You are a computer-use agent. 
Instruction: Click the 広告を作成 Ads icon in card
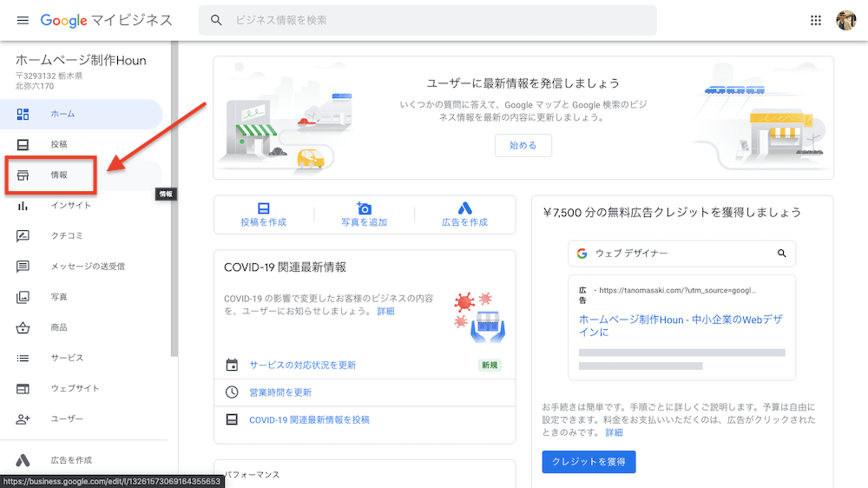click(x=465, y=208)
